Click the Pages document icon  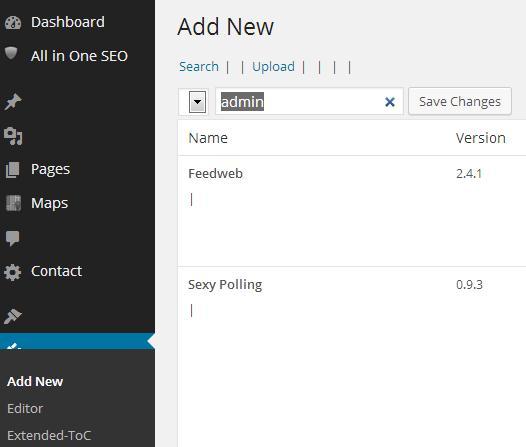[13, 170]
